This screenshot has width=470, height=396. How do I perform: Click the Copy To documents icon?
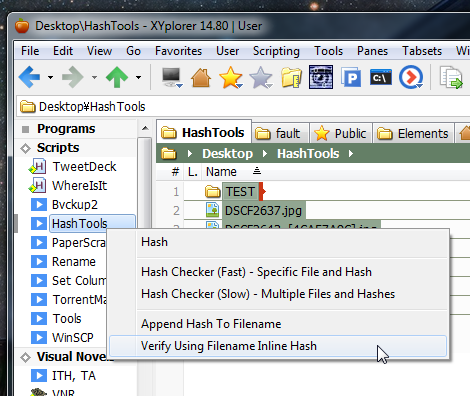tap(451, 78)
